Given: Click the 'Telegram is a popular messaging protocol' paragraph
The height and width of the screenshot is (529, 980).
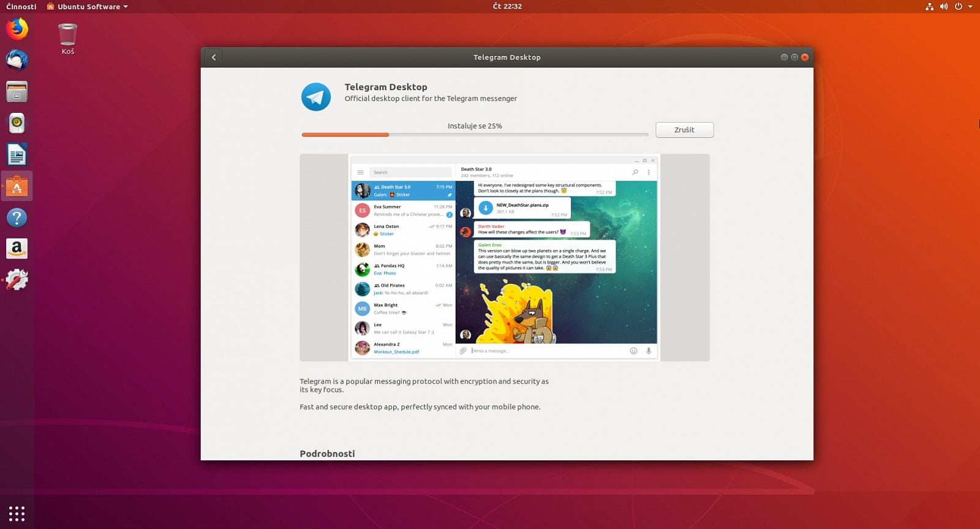Looking at the screenshot, I should coord(424,385).
